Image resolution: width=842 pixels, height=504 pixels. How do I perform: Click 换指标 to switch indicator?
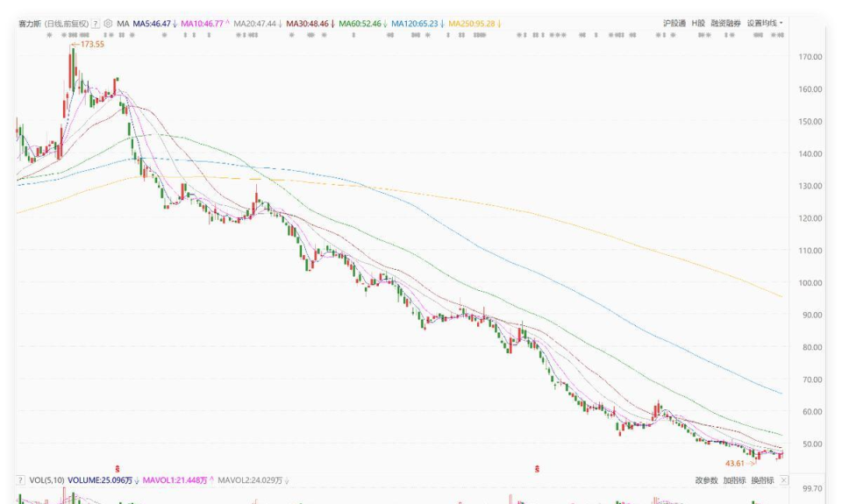click(x=762, y=480)
